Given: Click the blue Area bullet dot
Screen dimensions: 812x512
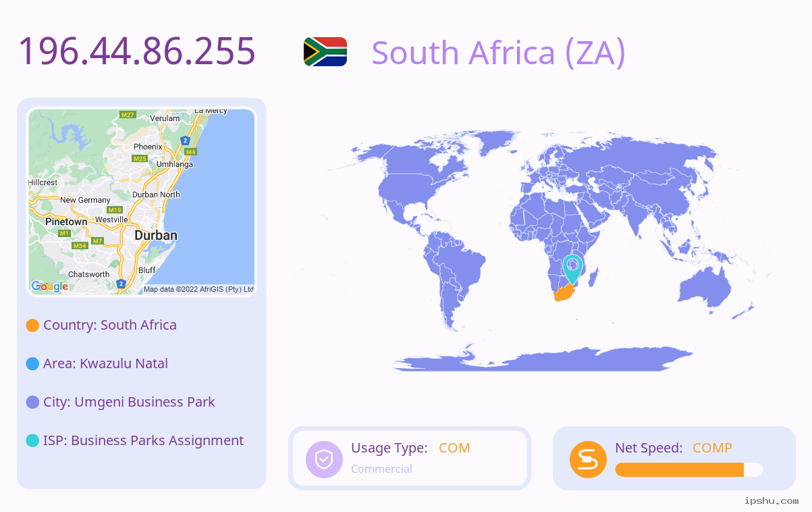Looking at the screenshot, I should point(32,364).
